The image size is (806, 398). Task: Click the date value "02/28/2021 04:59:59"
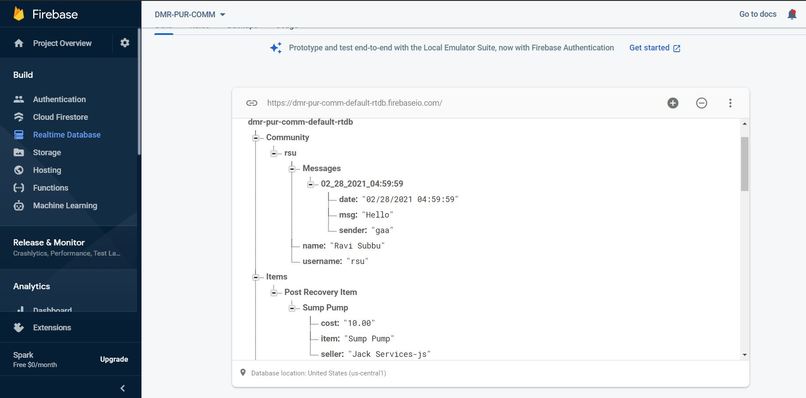click(x=410, y=200)
